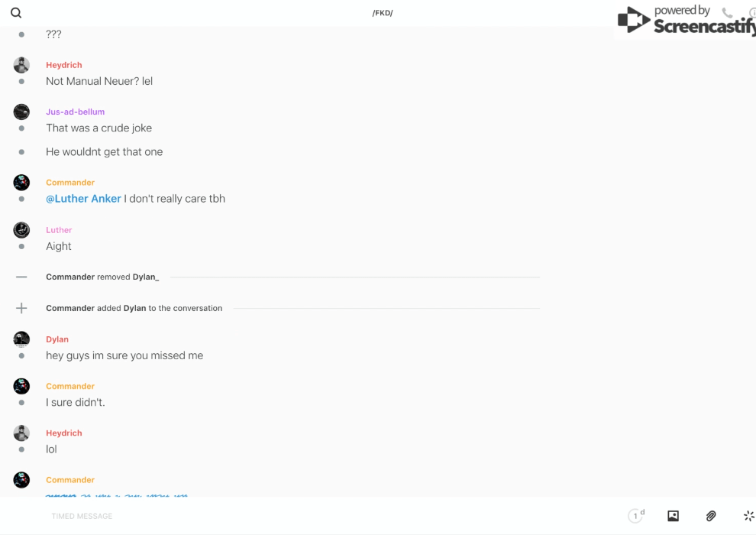Click Commander's avatar beside "I don't really care"
This screenshot has width=756, height=535.
(21, 183)
